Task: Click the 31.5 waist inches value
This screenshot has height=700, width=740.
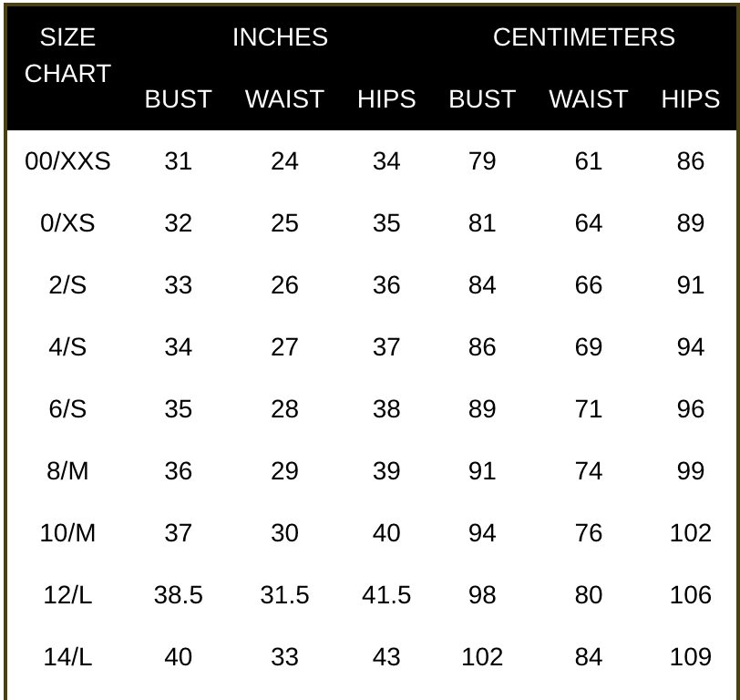Action: tap(284, 595)
